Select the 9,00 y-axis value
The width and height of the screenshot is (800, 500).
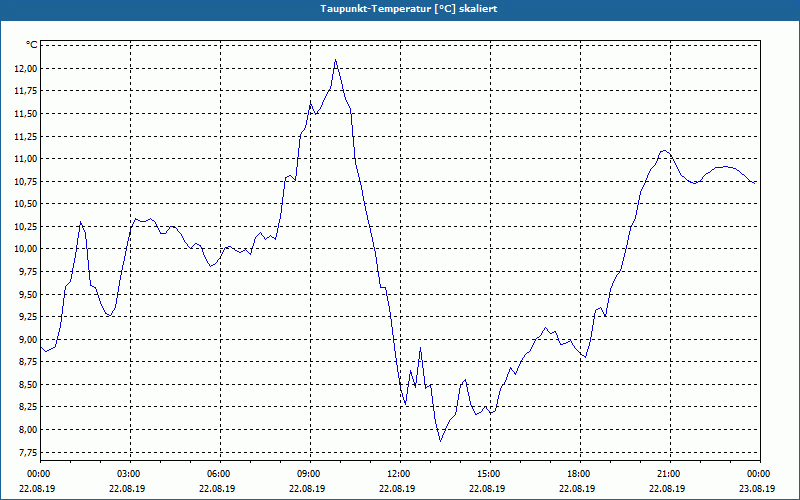pos(28,339)
